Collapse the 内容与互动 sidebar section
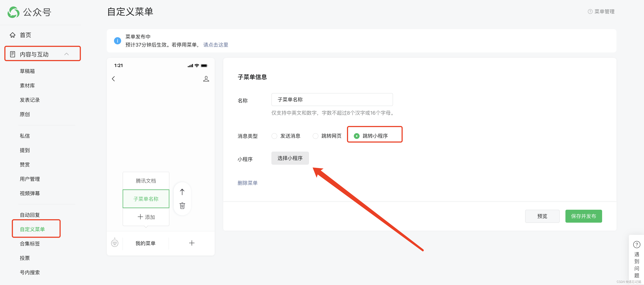Screen dimensions: 644x285 pos(67,54)
